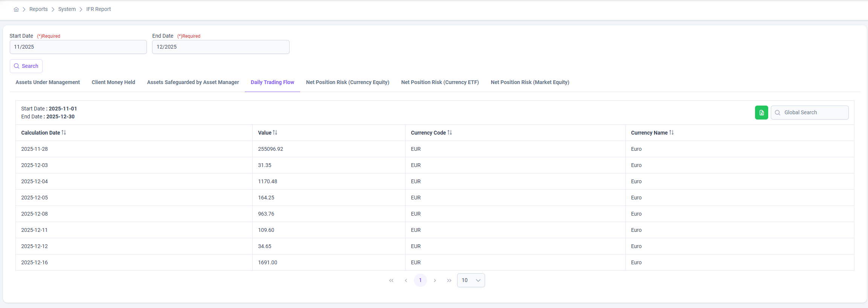Go to next page arrow

[435, 280]
